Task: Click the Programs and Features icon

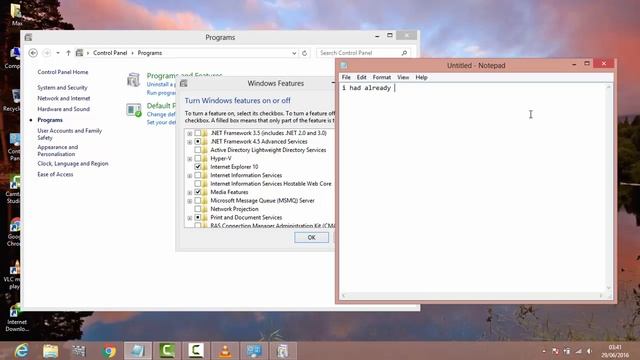Action: (133, 80)
